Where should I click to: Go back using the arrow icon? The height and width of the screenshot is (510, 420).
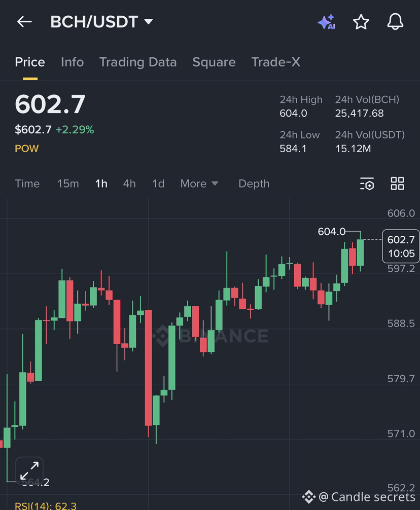(24, 22)
